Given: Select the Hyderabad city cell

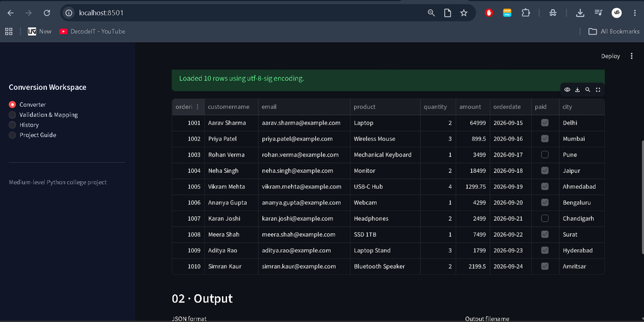Looking at the screenshot, I should click(x=582, y=250).
